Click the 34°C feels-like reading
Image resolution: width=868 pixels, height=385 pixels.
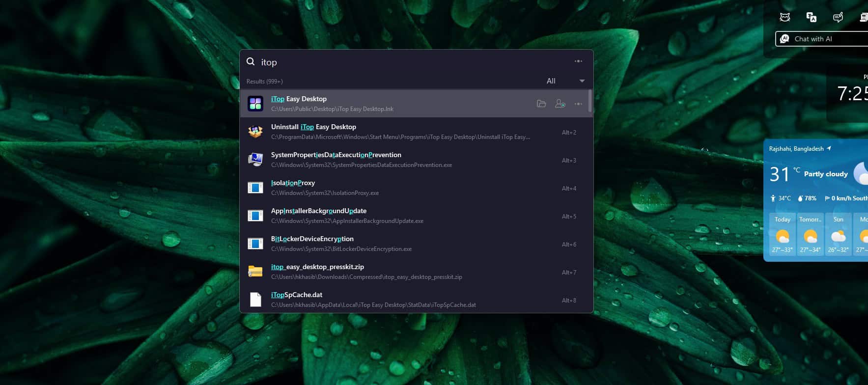point(781,198)
